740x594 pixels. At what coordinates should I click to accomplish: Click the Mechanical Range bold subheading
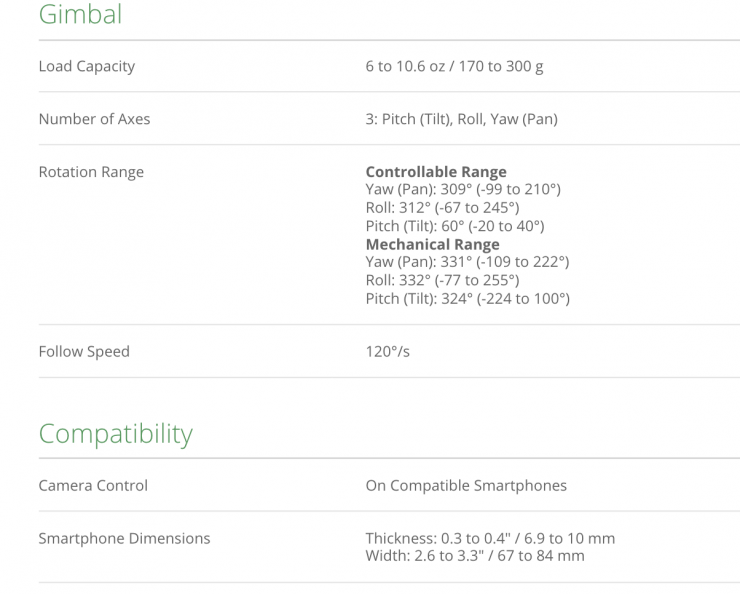pyautogui.click(x=432, y=244)
